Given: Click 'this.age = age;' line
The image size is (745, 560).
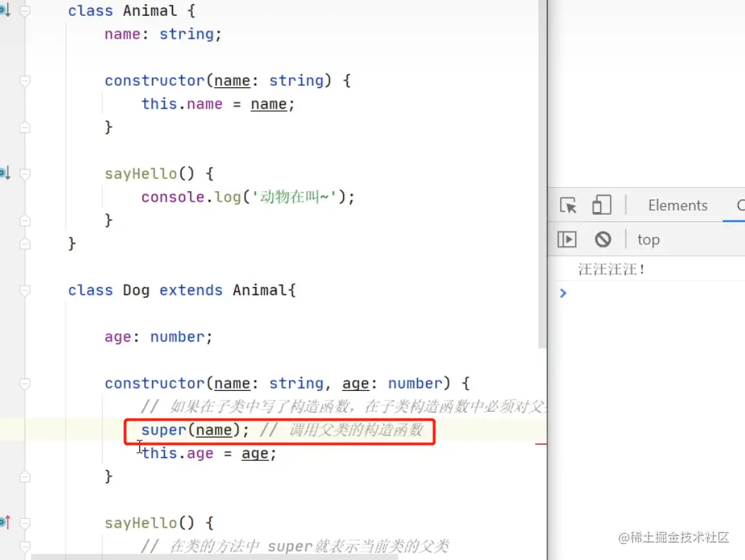Looking at the screenshot, I should [209, 453].
